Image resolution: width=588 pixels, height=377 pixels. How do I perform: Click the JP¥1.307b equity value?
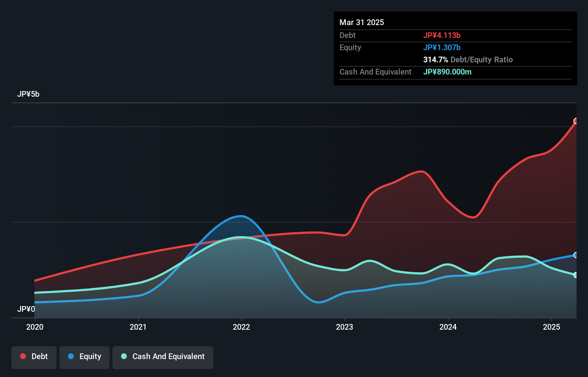442,47
